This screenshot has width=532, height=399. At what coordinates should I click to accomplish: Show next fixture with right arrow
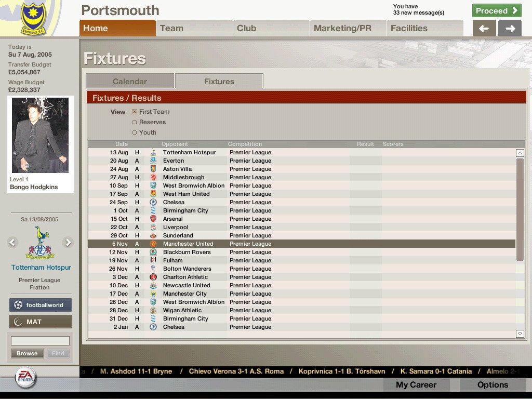[68, 242]
